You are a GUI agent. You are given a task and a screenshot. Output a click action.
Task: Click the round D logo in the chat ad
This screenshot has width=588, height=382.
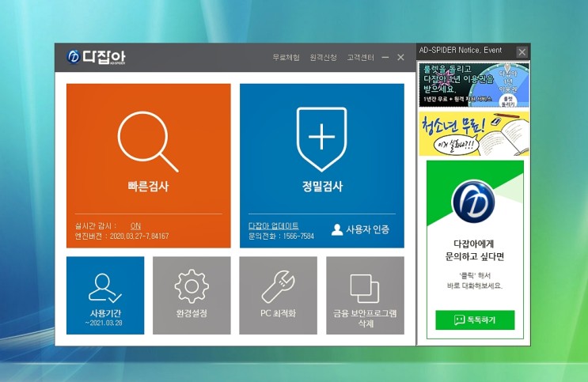(473, 201)
